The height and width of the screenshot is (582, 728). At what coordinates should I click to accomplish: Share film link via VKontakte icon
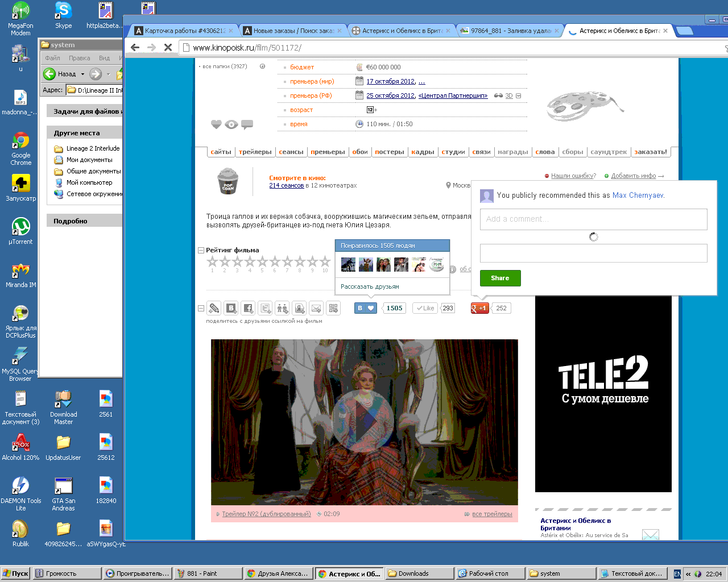coord(231,308)
